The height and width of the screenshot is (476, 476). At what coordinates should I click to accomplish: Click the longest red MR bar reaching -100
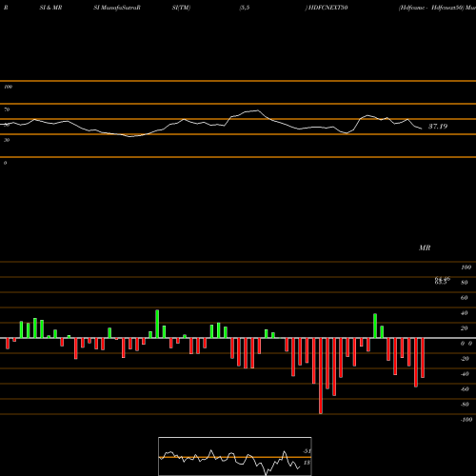point(321,376)
